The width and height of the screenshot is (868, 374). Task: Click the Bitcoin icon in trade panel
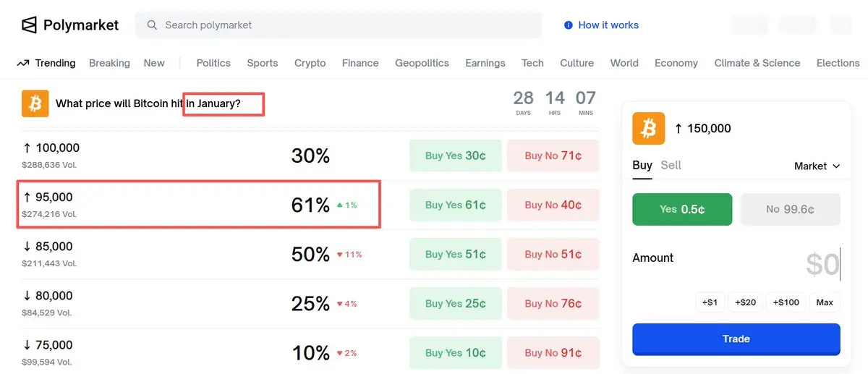click(648, 128)
